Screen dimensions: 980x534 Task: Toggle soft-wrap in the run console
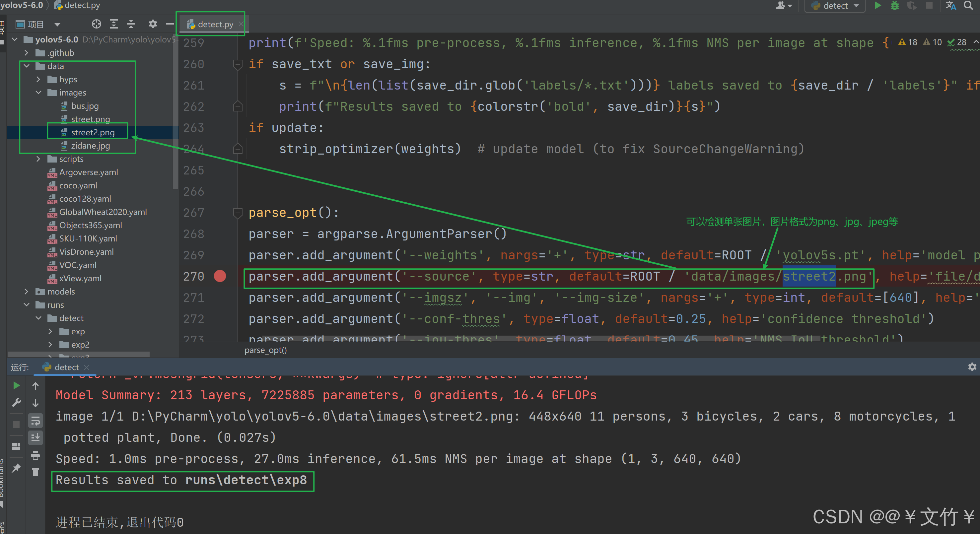(35, 421)
